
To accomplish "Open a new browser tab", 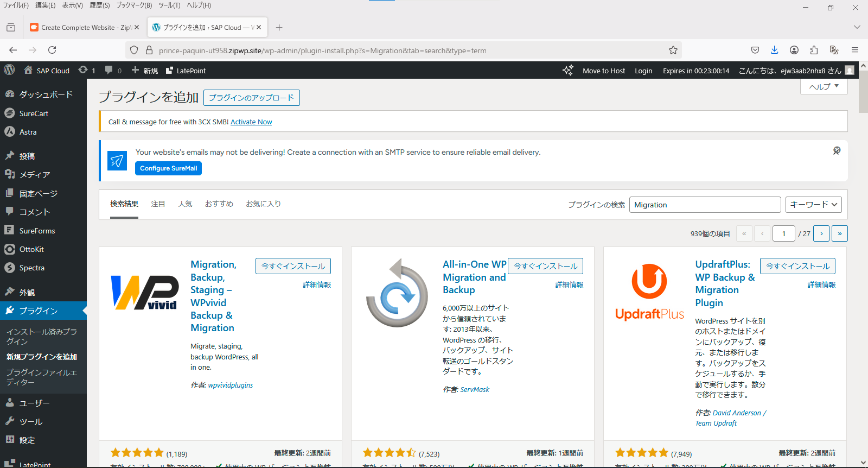I will [279, 27].
